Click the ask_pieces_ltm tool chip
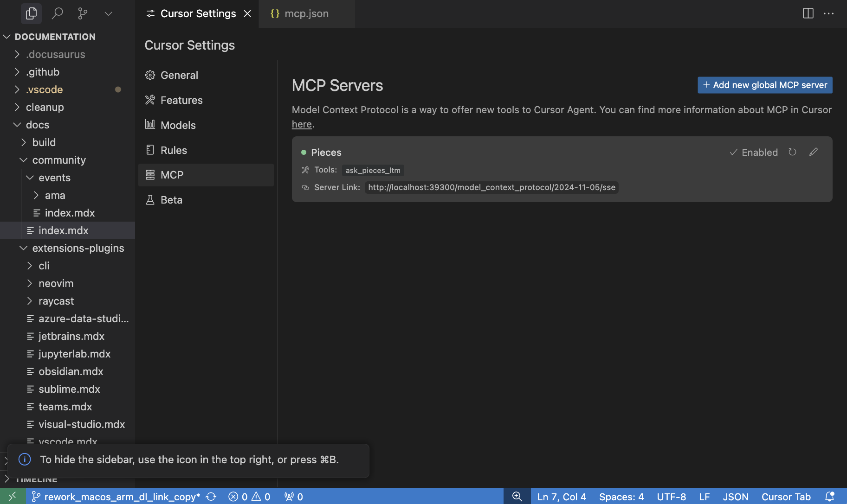 tap(373, 170)
